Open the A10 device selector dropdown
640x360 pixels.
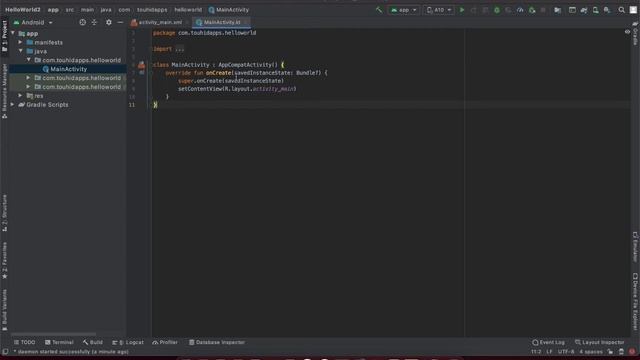tap(439, 10)
